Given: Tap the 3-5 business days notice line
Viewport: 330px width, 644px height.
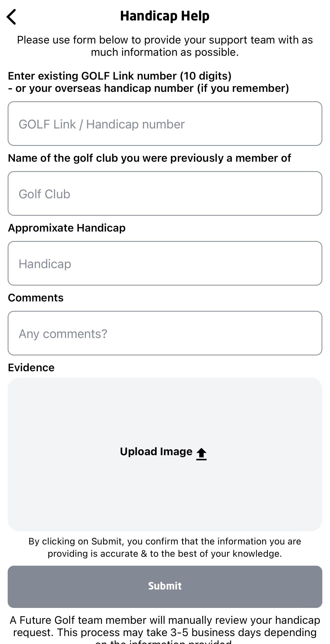Looking at the screenshot, I should tap(165, 632).
